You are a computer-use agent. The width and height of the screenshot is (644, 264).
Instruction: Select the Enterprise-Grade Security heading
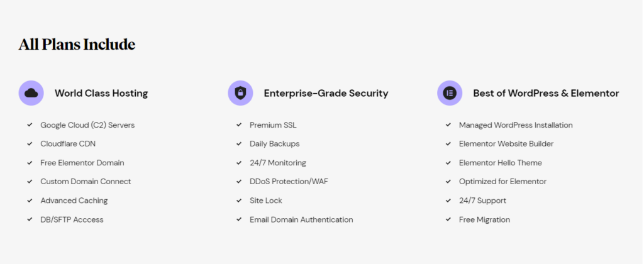[x=326, y=93]
